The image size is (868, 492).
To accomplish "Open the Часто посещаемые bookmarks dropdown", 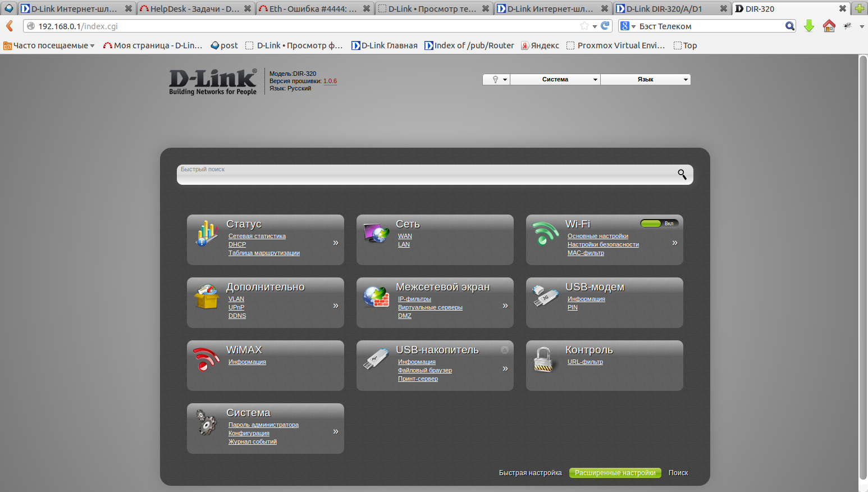I will tap(49, 45).
